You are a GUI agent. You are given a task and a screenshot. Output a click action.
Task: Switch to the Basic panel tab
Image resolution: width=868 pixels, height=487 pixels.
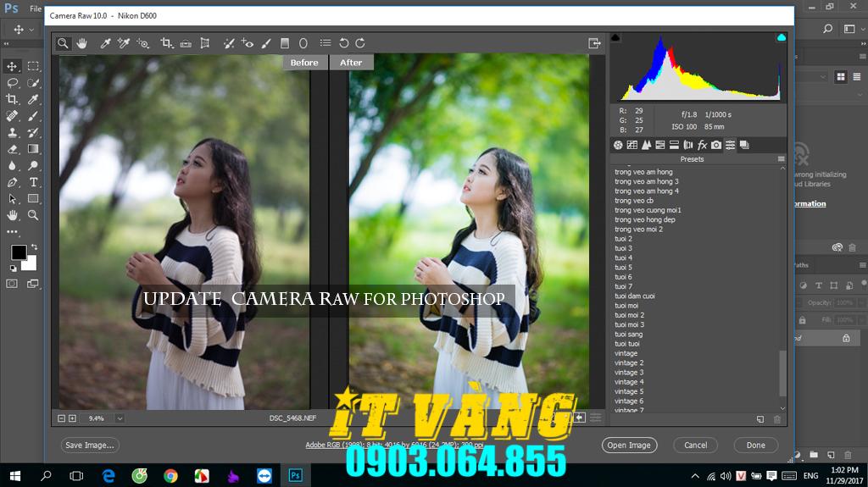point(618,145)
